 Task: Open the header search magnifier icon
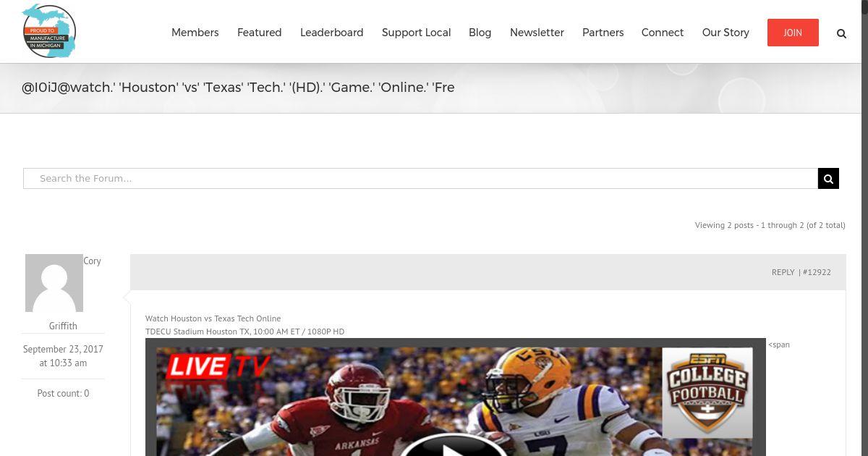[x=841, y=33]
